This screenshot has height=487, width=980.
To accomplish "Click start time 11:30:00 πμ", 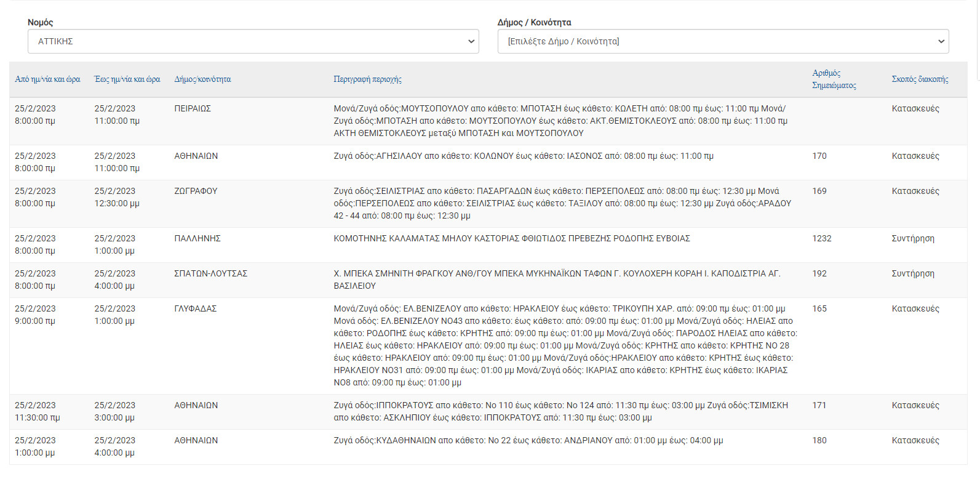I will tap(38, 417).
